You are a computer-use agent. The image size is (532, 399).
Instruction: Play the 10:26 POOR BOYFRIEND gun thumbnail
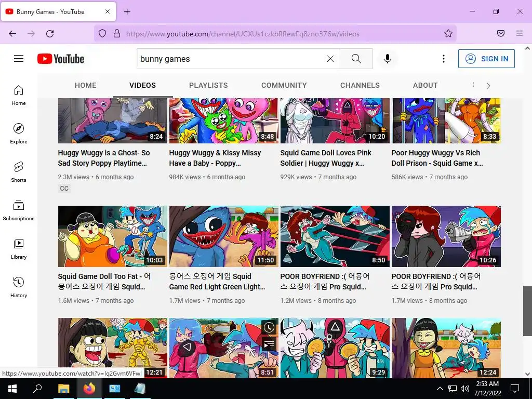pyautogui.click(x=446, y=236)
